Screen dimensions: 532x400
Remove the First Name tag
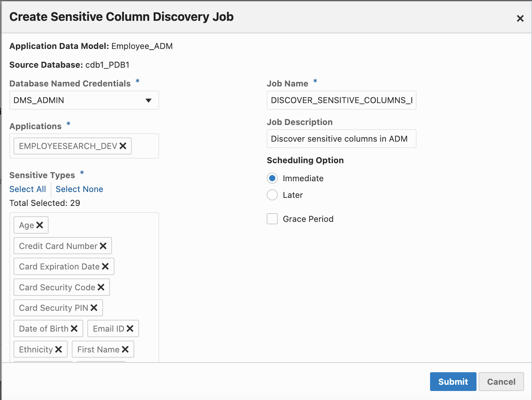point(125,349)
